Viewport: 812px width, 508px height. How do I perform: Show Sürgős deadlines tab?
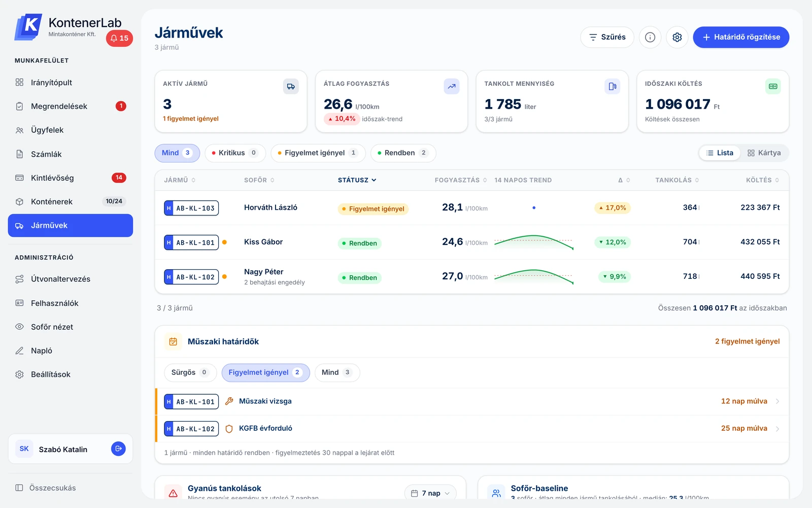point(190,372)
